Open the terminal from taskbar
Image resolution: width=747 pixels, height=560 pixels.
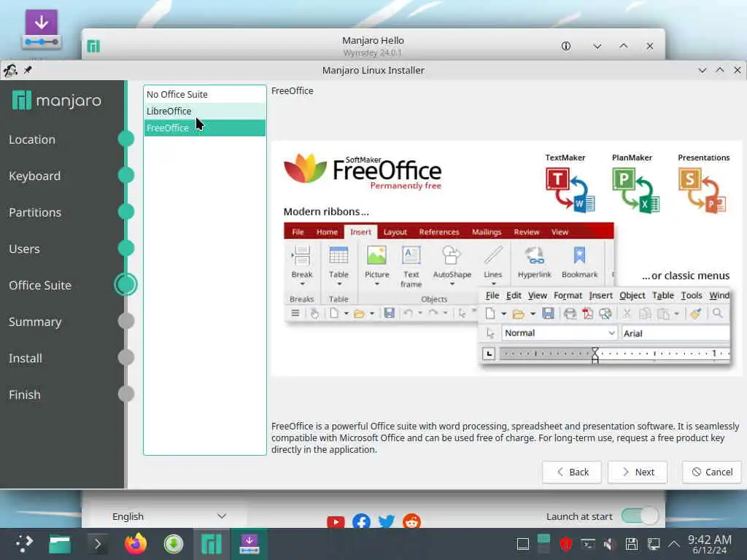98,544
